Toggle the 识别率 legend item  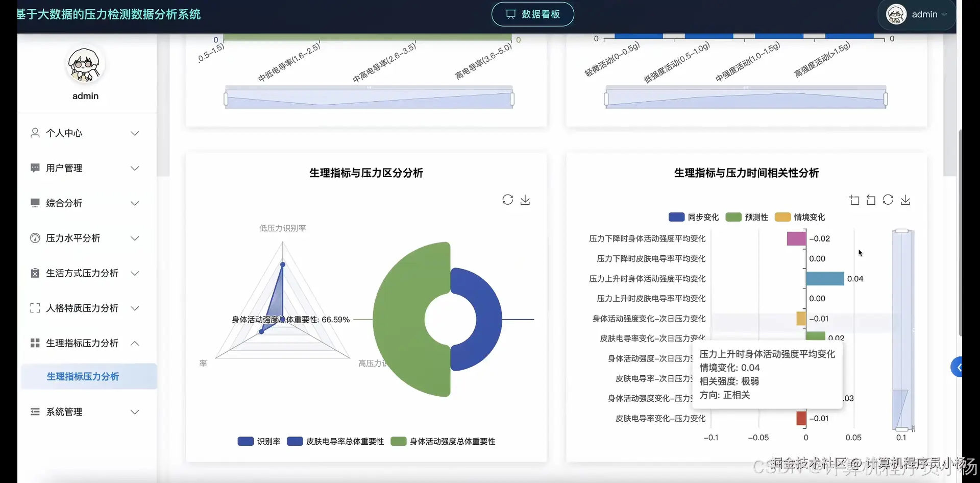click(259, 441)
